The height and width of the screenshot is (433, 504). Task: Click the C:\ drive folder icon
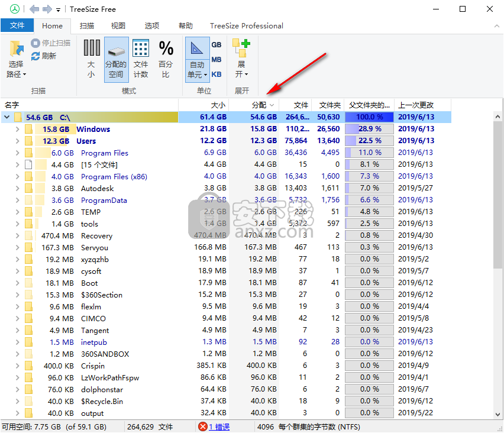point(18,117)
